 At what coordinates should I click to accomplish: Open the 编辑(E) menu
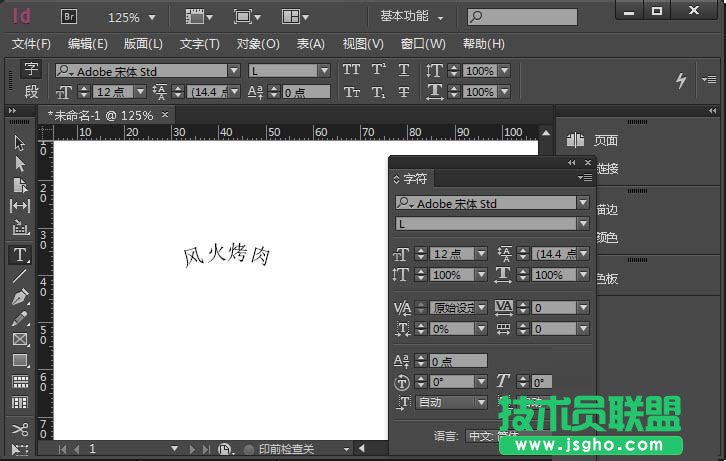88,44
